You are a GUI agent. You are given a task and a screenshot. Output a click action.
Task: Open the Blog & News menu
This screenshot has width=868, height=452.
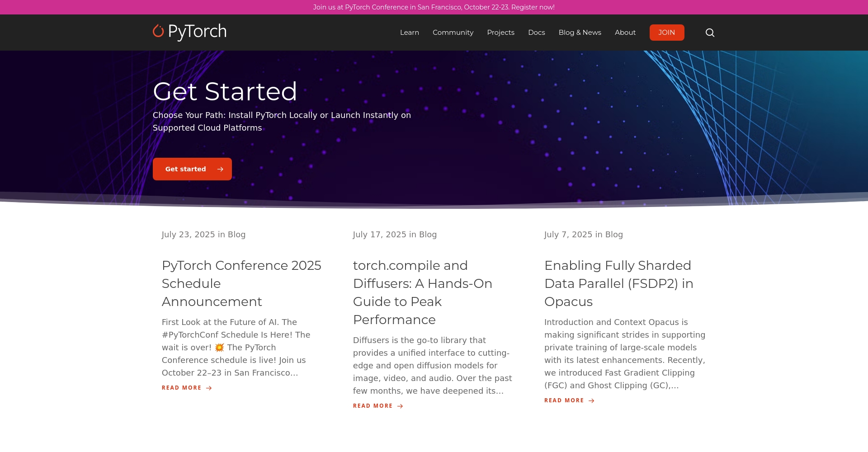(580, 33)
